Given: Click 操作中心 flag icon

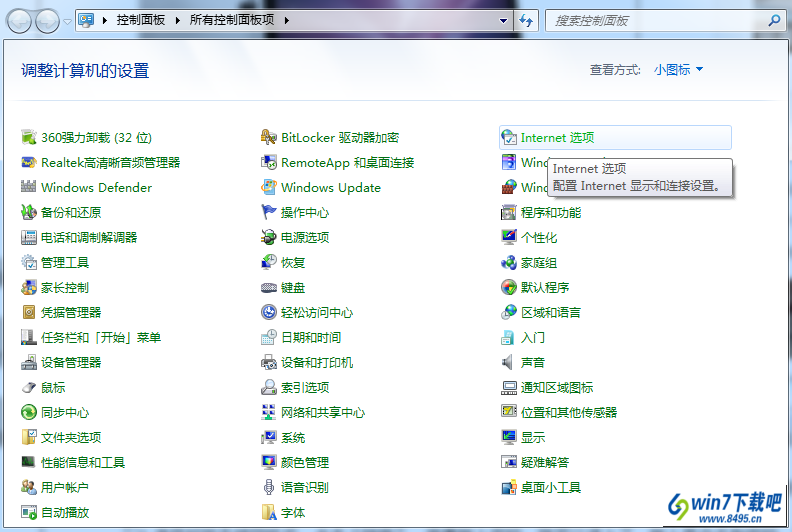Looking at the screenshot, I should [269, 212].
